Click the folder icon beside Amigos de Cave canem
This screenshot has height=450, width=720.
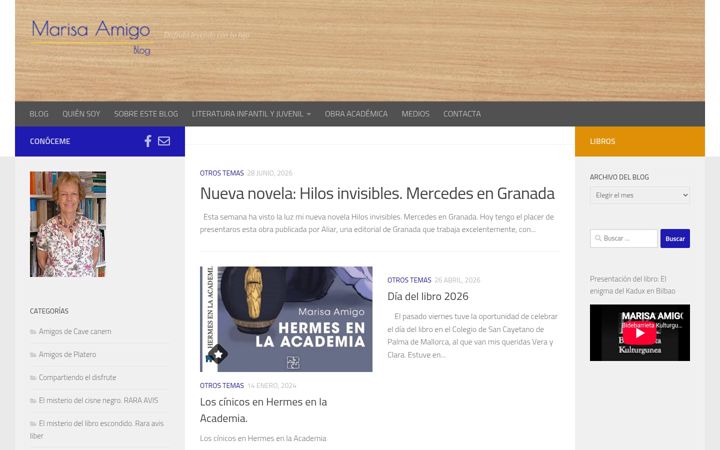(33, 332)
